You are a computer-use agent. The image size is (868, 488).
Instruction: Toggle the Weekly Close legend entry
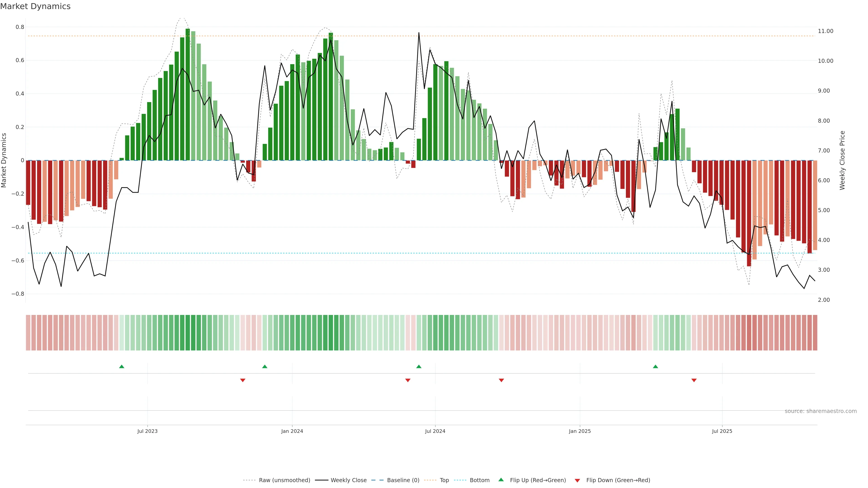coord(348,480)
